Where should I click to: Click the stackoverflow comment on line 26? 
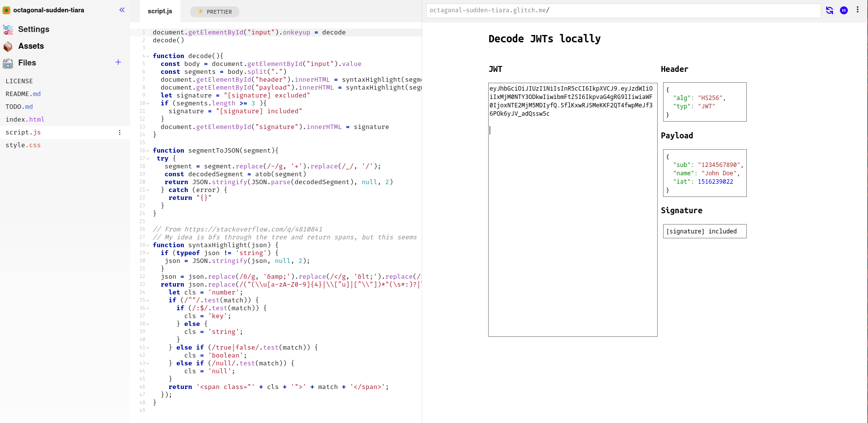237,229
